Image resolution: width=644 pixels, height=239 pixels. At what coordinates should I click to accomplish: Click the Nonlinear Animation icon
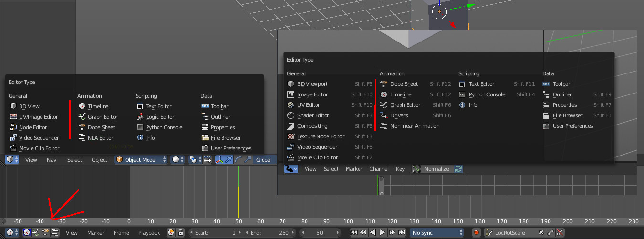tap(384, 126)
